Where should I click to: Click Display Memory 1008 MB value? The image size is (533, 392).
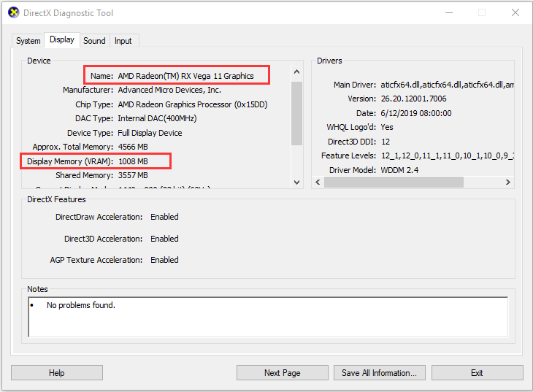tap(133, 161)
